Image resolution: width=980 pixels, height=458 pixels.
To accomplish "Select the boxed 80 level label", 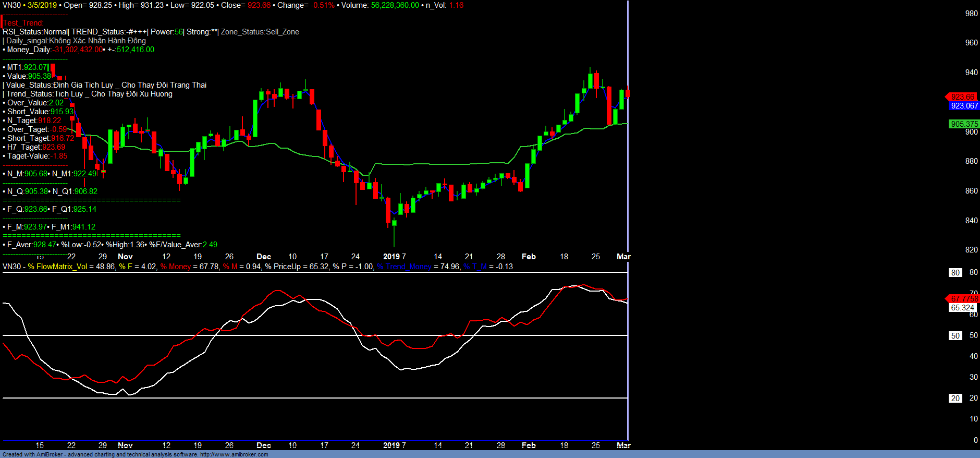I will point(955,272).
